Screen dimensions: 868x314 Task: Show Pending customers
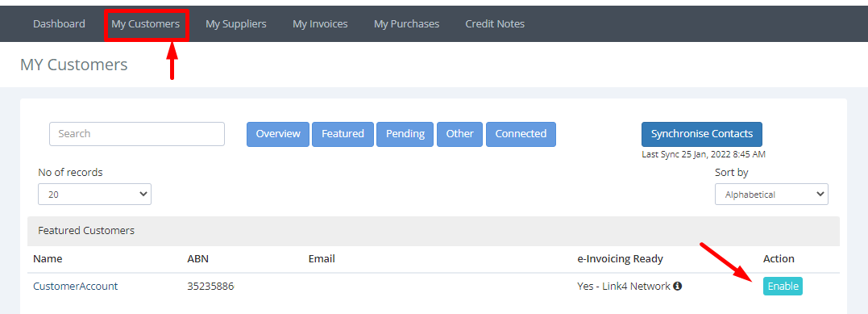pyautogui.click(x=405, y=134)
